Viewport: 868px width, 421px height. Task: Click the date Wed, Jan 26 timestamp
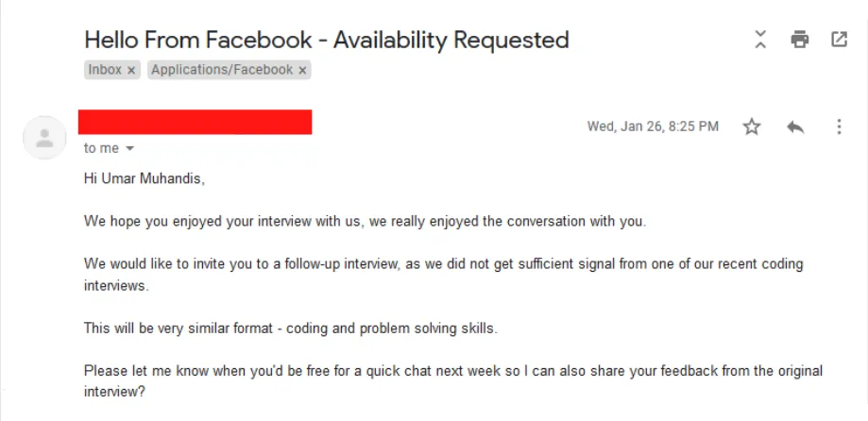click(653, 126)
